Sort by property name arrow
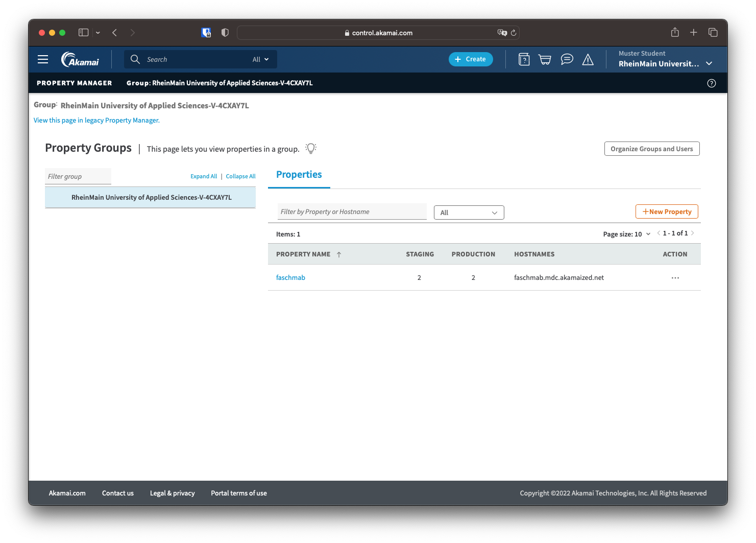The image size is (756, 543). pos(339,254)
